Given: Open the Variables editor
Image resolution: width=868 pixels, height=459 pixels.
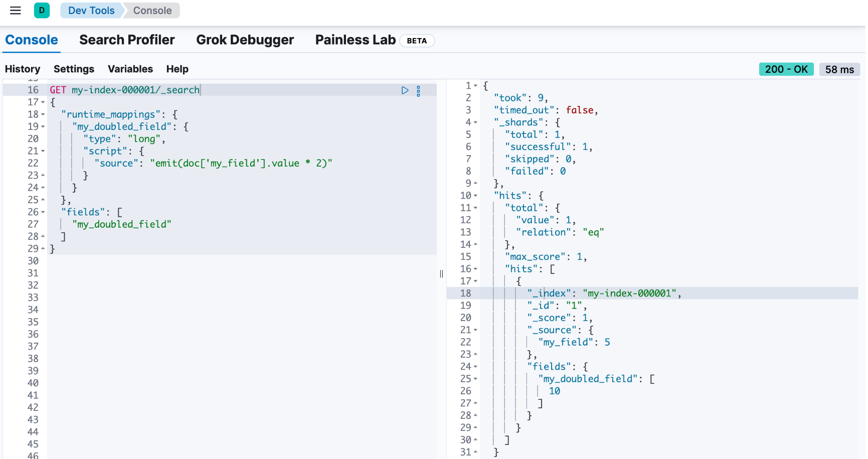Looking at the screenshot, I should (x=130, y=69).
